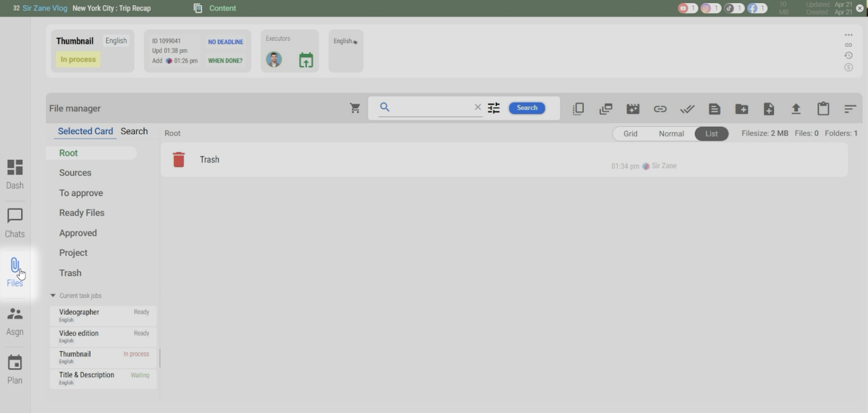
Task: Click the blue Search button
Action: tap(527, 108)
